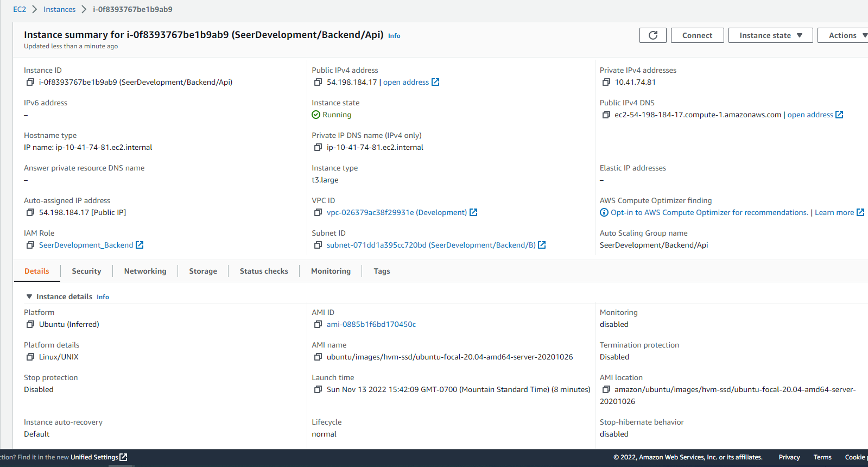Open the Actions dropdown menu
Viewport: 868px width, 467px height.
tap(844, 35)
